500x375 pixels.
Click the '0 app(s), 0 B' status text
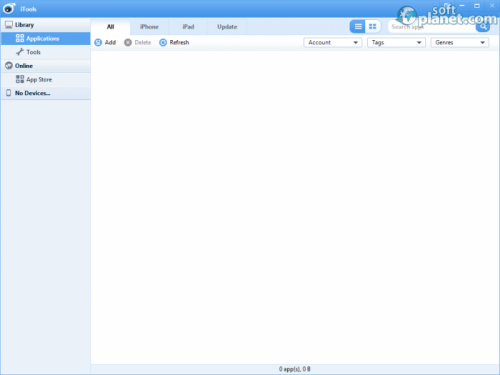295,369
